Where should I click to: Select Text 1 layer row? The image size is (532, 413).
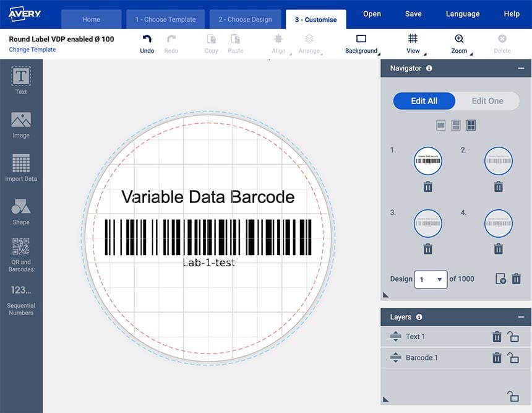coord(456,337)
